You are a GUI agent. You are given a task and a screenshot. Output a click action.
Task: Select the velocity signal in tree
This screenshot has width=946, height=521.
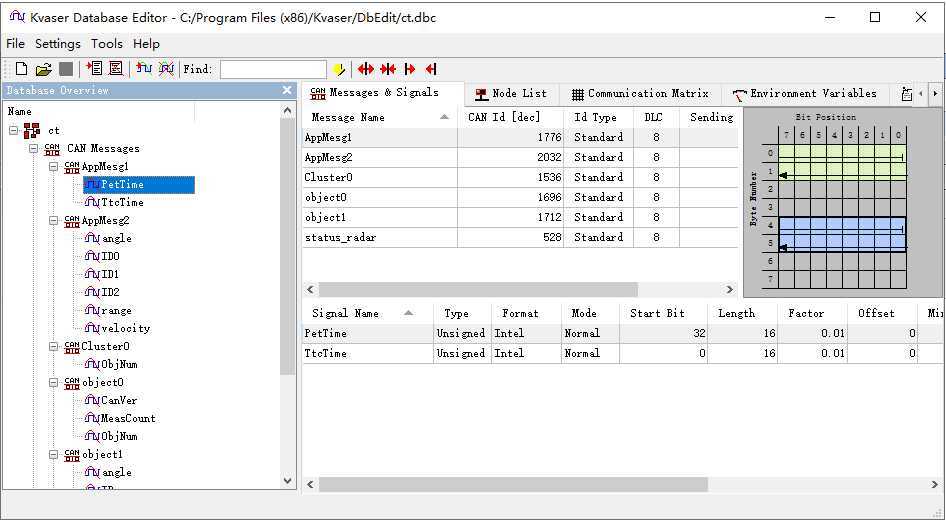tap(125, 328)
